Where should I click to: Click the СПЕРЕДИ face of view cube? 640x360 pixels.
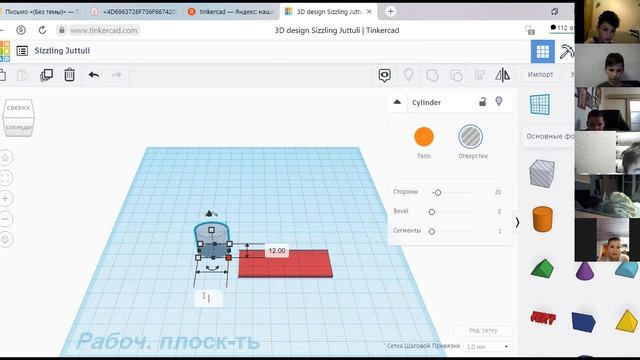pos(18,127)
